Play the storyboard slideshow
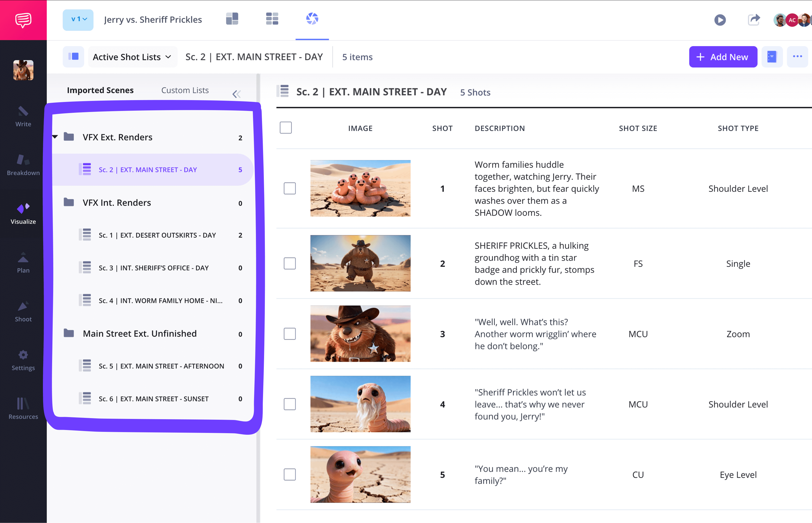Viewport: 812px width, 523px height. pos(720,20)
